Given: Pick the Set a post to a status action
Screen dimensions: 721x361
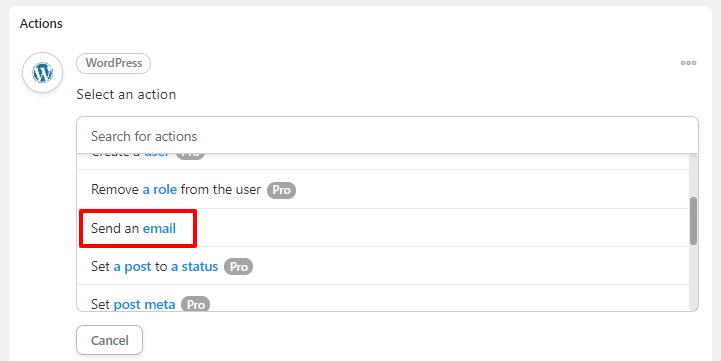Looking at the screenshot, I should point(383,266).
